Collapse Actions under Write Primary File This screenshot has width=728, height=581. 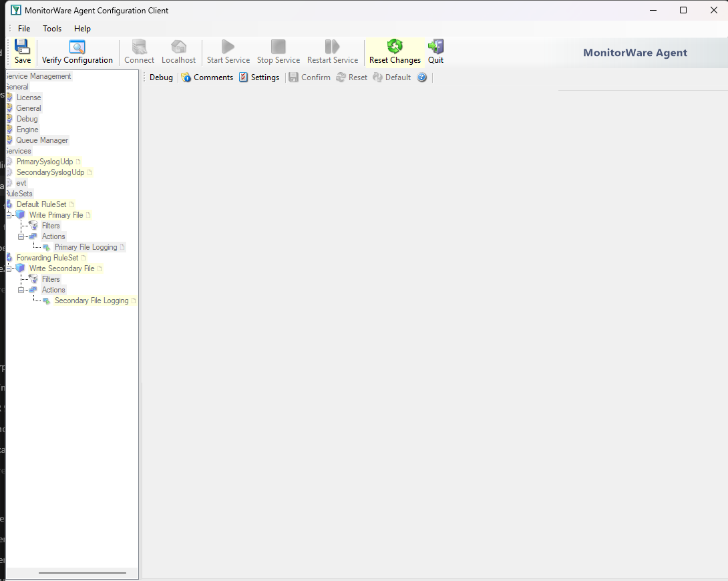pyautogui.click(x=21, y=236)
